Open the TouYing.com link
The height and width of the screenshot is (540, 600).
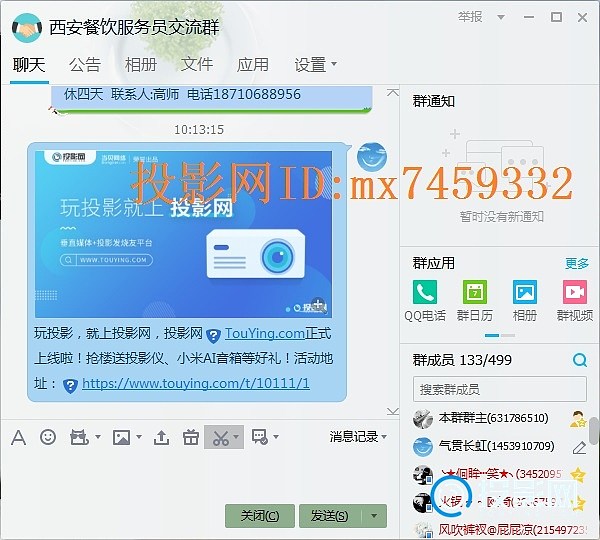(x=265, y=333)
